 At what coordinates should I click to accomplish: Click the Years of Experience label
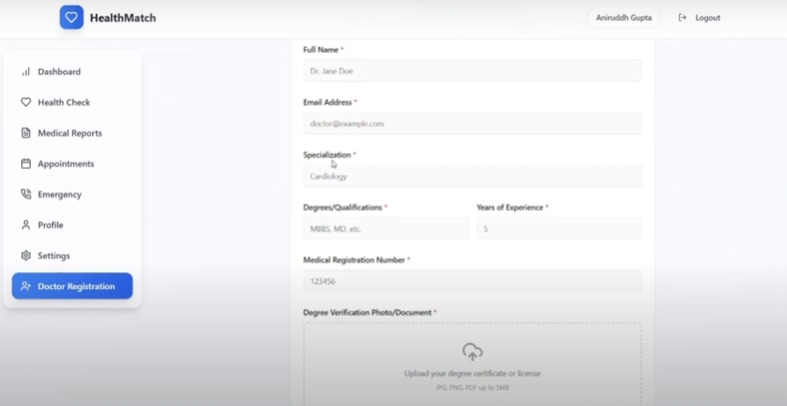pos(510,207)
